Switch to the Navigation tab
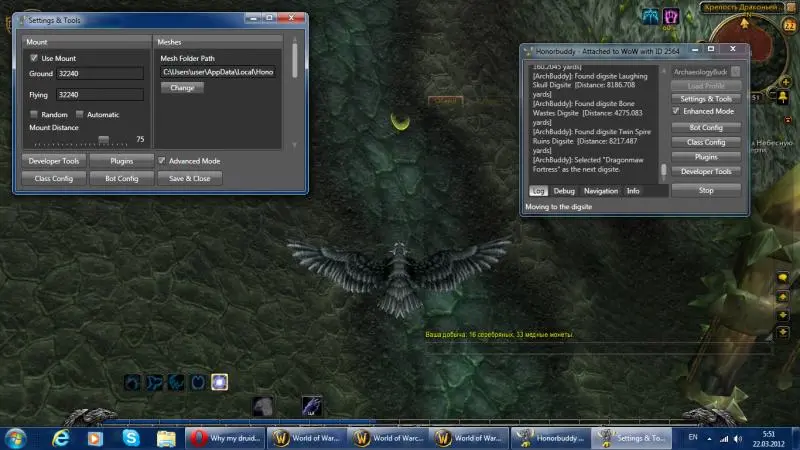Screen dimensions: 800x450 (601, 191)
